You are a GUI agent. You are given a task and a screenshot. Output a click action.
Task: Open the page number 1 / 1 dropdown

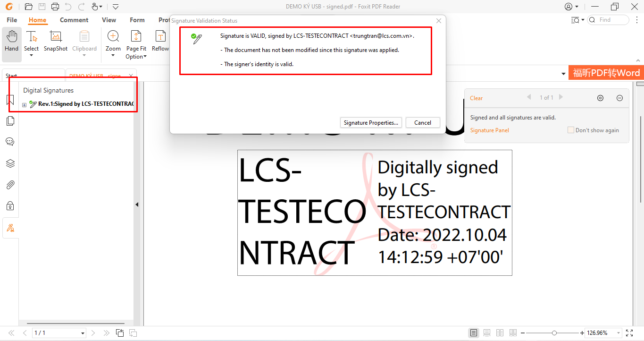[83, 333]
